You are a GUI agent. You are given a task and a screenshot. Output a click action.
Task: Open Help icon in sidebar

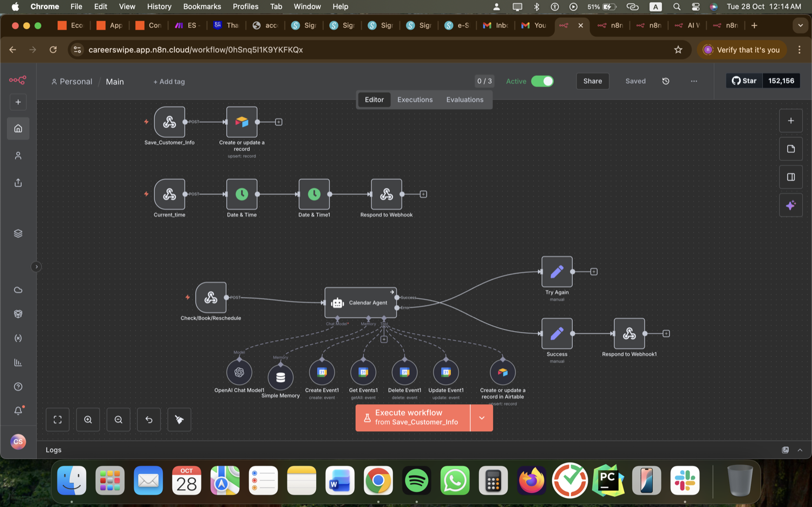pyautogui.click(x=18, y=387)
